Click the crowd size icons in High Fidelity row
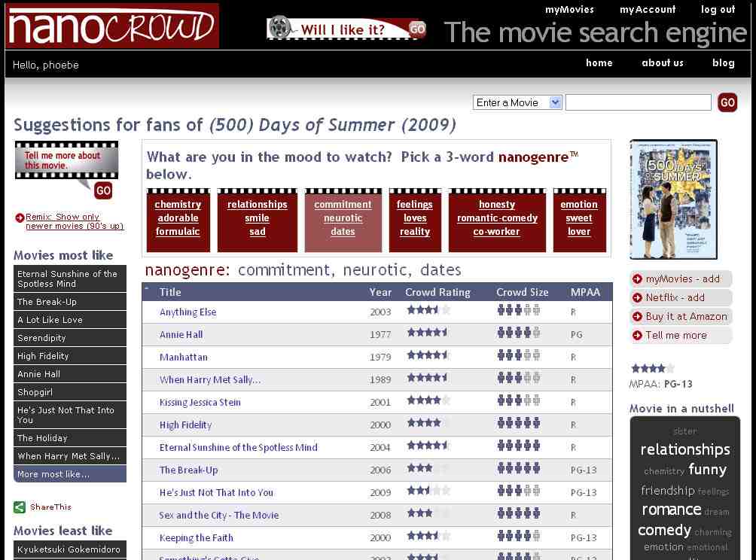 (x=519, y=423)
